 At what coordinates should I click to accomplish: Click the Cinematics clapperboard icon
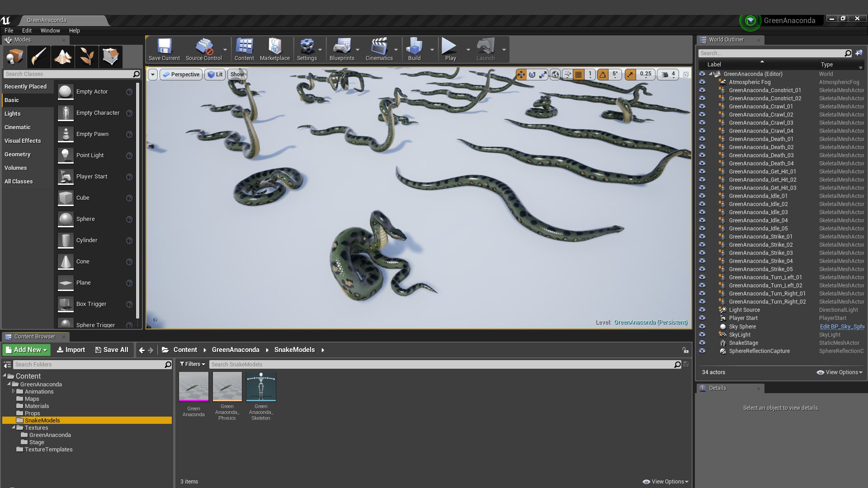pos(379,49)
